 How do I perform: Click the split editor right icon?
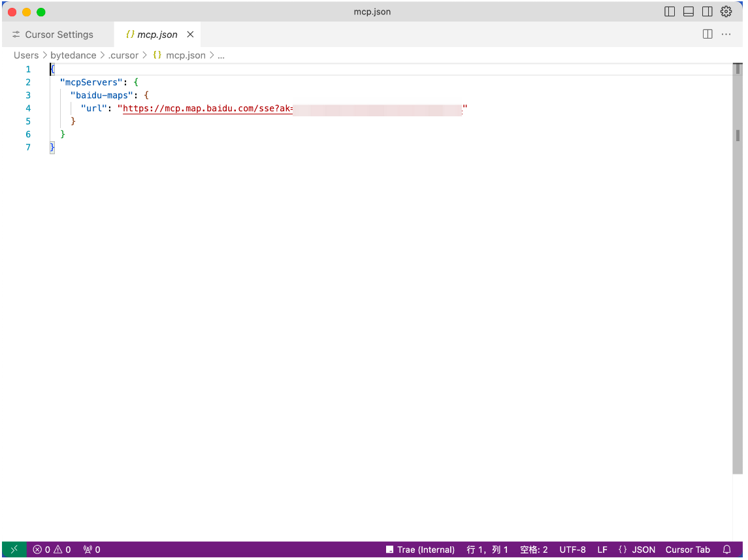[x=707, y=35]
